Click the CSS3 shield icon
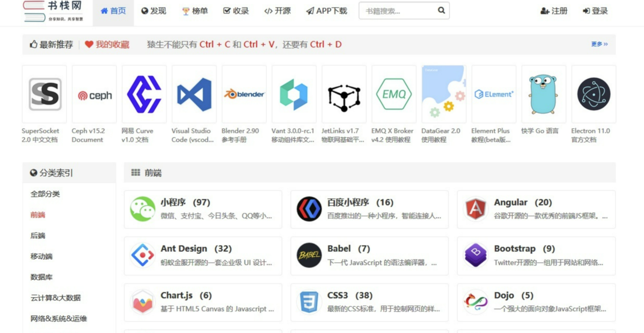Viewport: 644px width, 333px height. [x=309, y=300]
